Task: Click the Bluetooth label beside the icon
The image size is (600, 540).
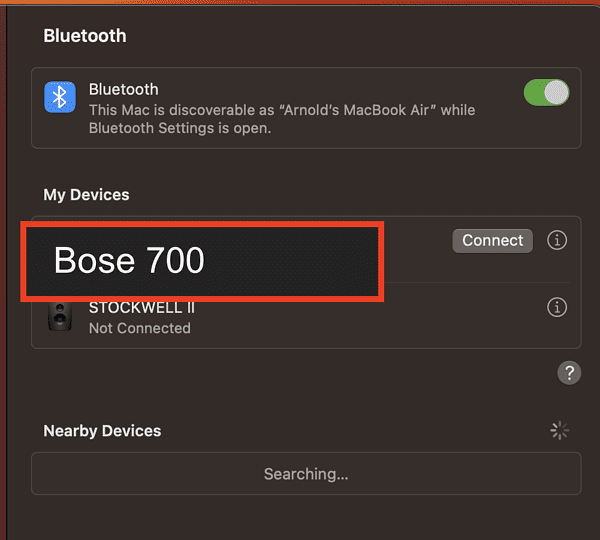Action: [123, 89]
